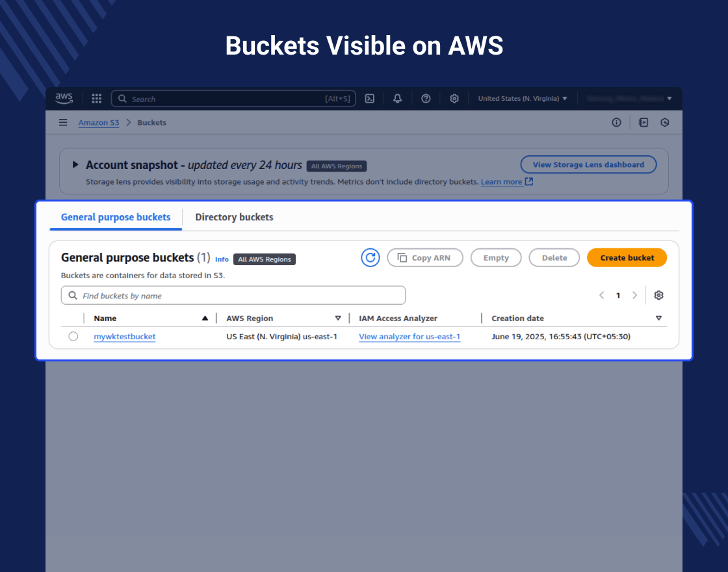The width and height of the screenshot is (728, 572).
Task: Select the mywktestbucket radio button
Action: coord(73,336)
